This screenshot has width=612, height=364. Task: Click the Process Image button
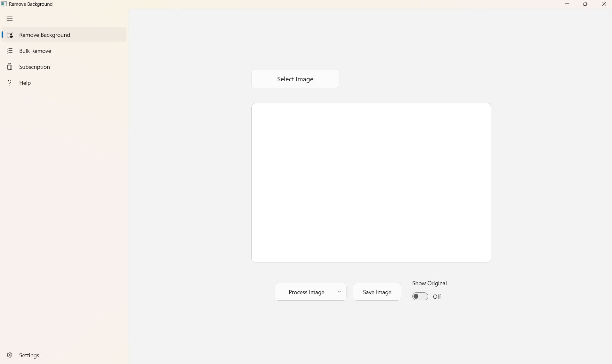point(306,292)
